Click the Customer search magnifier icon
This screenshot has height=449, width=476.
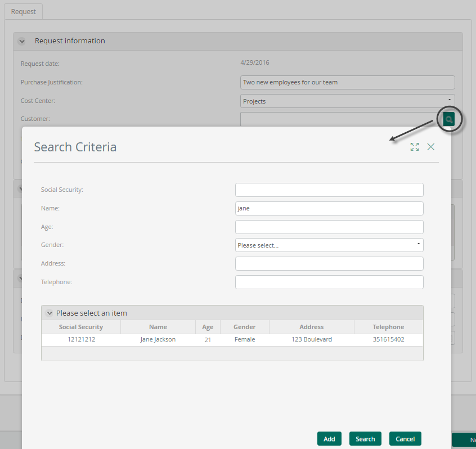pos(448,119)
